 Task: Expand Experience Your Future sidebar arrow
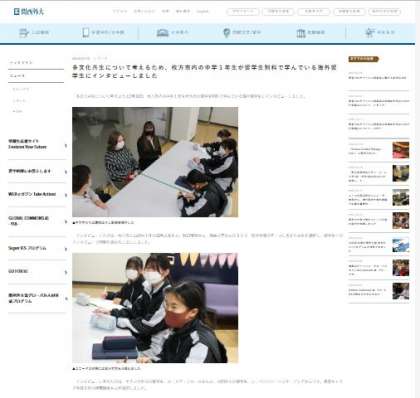click(x=66, y=146)
